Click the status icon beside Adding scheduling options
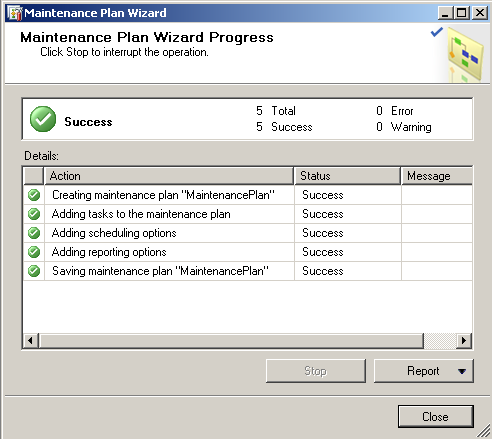The image size is (492, 439). pyautogui.click(x=34, y=233)
